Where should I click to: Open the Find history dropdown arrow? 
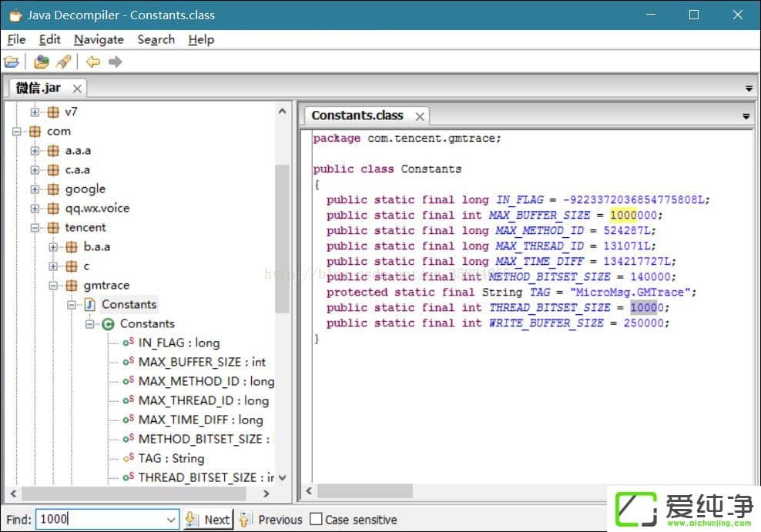coord(171,520)
